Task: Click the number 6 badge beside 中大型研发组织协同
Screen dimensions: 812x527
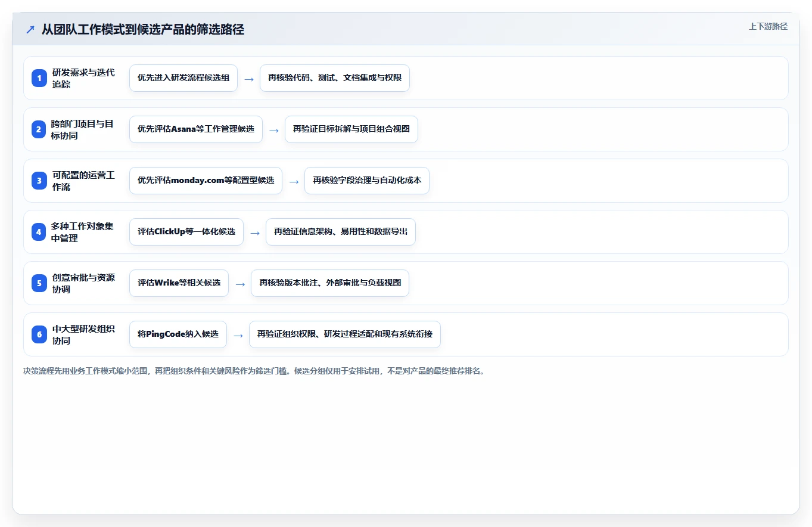Action: point(39,334)
